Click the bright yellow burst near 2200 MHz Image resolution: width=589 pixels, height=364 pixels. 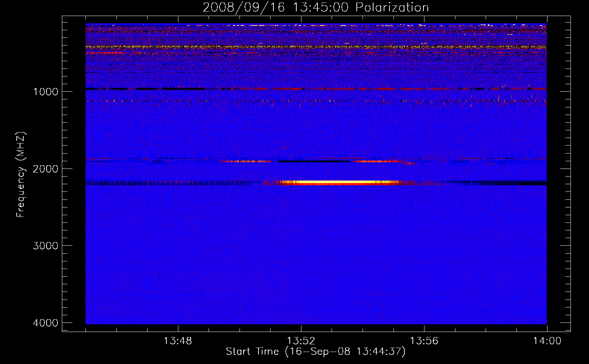point(339,183)
